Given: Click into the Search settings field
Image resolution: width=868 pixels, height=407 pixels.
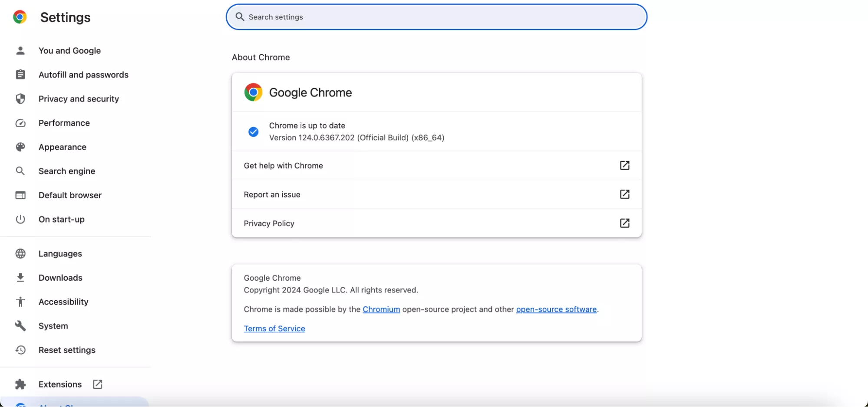Looking at the screenshot, I should [436, 17].
